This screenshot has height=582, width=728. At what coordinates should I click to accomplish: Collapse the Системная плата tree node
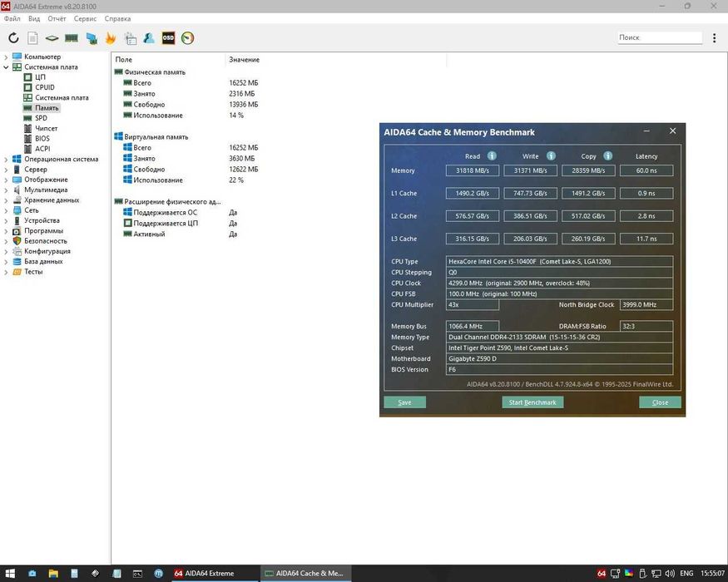[6, 67]
